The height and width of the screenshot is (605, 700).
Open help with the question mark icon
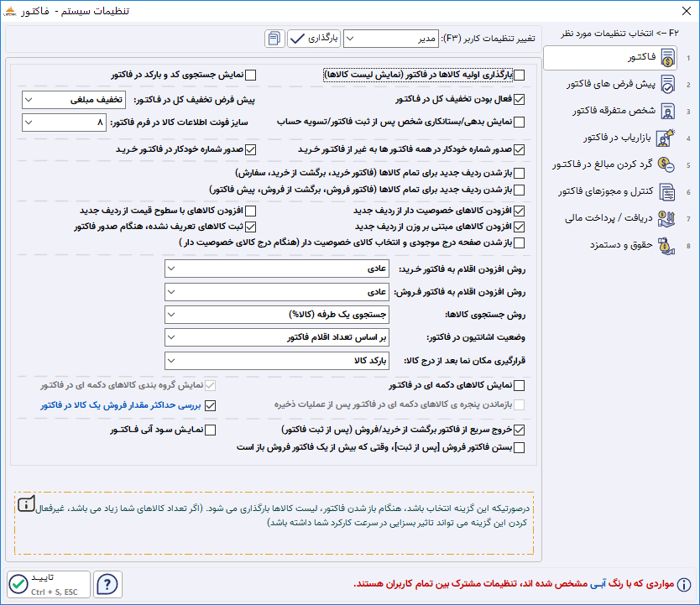click(107, 585)
